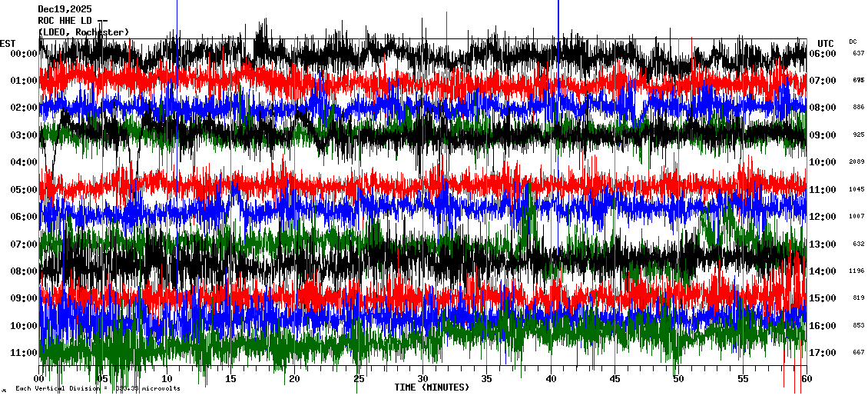Select the 04:00 EST row label
The image size is (868, 399).
point(23,162)
